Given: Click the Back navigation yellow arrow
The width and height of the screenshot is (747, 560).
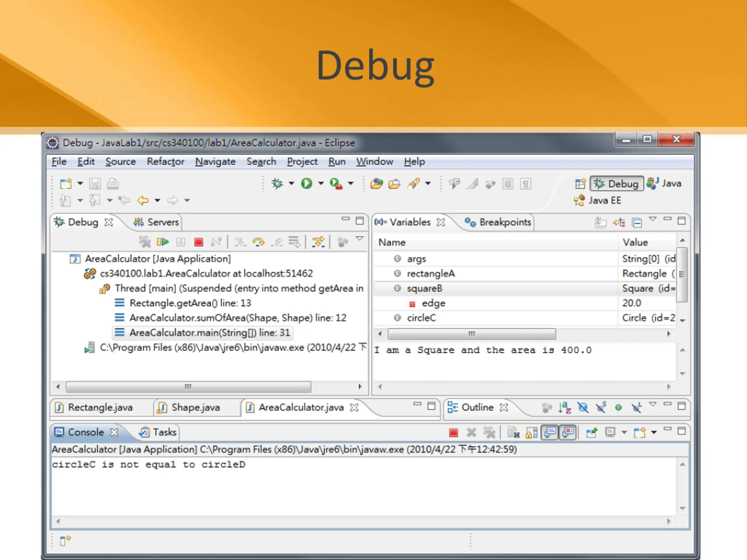Looking at the screenshot, I should [x=143, y=200].
